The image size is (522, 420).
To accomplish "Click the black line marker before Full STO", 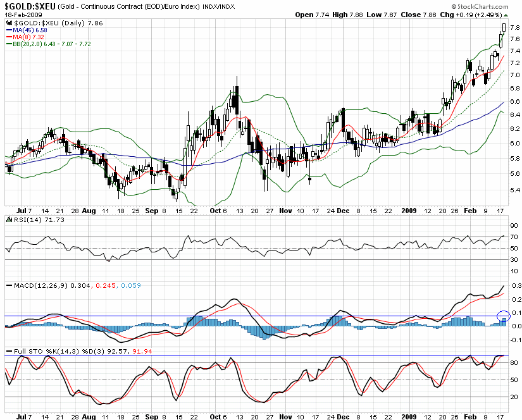I will point(9,352).
